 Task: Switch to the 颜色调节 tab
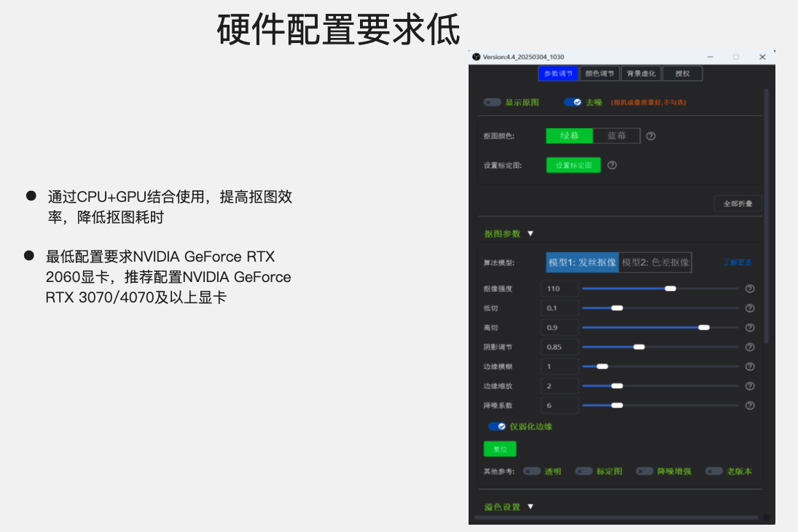tap(601, 74)
